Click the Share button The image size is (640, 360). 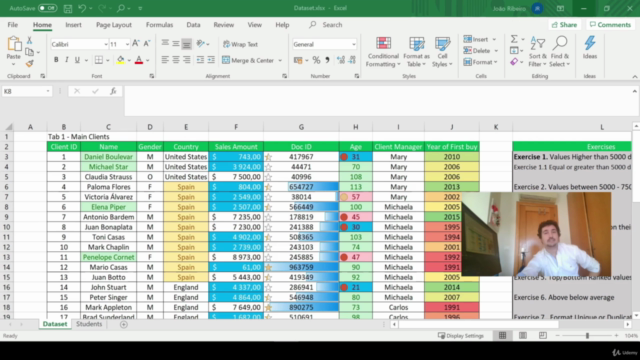(564, 25)
